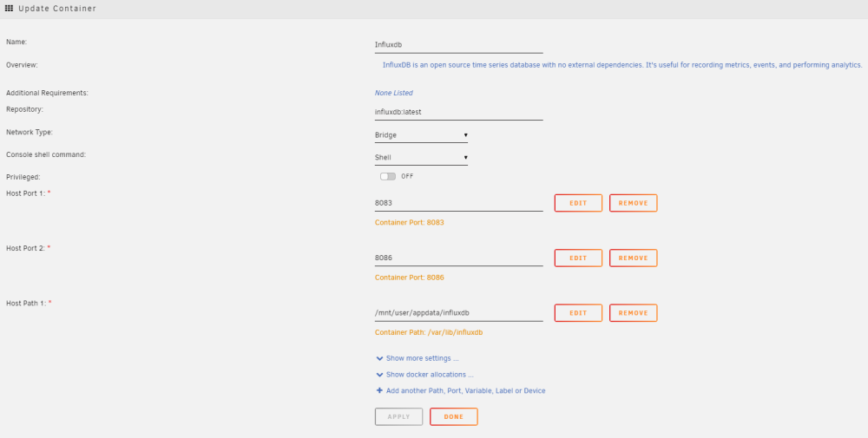868x438 pixels.
Task: Click the Done button
Action: [x=454, y=417]
